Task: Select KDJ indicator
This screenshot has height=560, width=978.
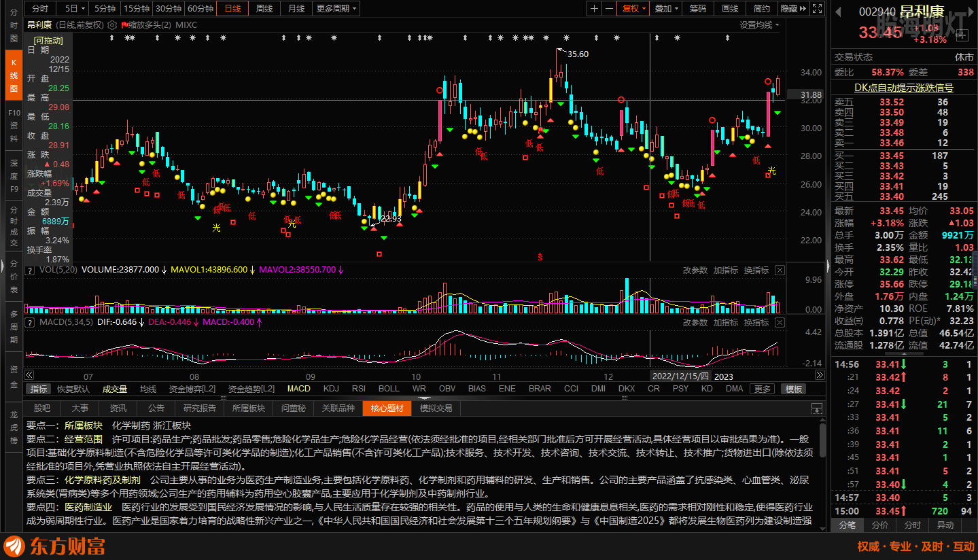Action: click(331, 389)
